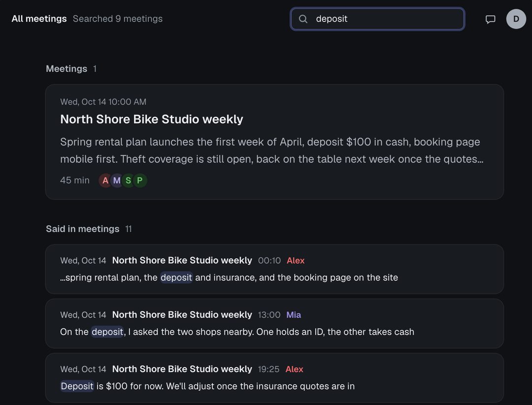Click the 00:10 timestamp

[x=269, y=260]
